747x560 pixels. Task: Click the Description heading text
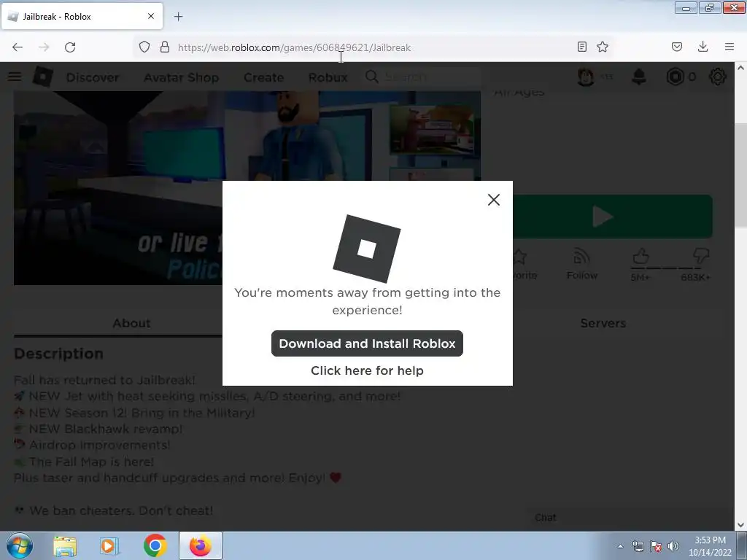pyautogui.click(x=58, y=354)
